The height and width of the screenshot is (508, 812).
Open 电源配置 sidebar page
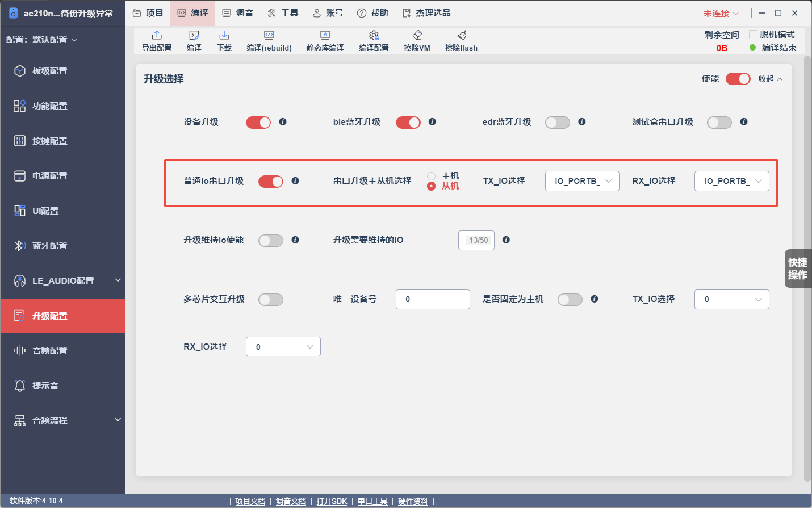(62, 176)
